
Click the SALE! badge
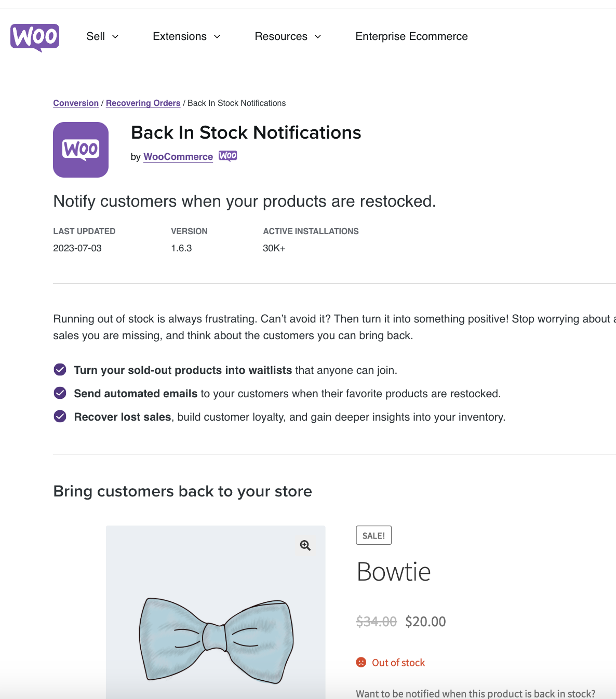[373, 535]
